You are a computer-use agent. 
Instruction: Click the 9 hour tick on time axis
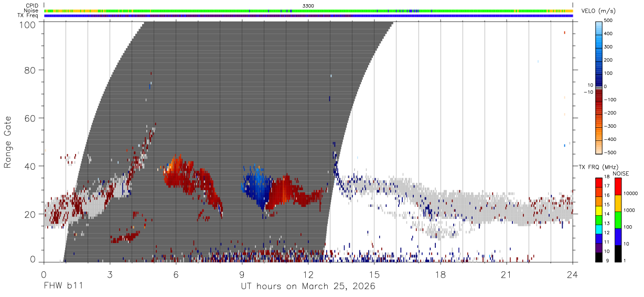click(242, 274)
